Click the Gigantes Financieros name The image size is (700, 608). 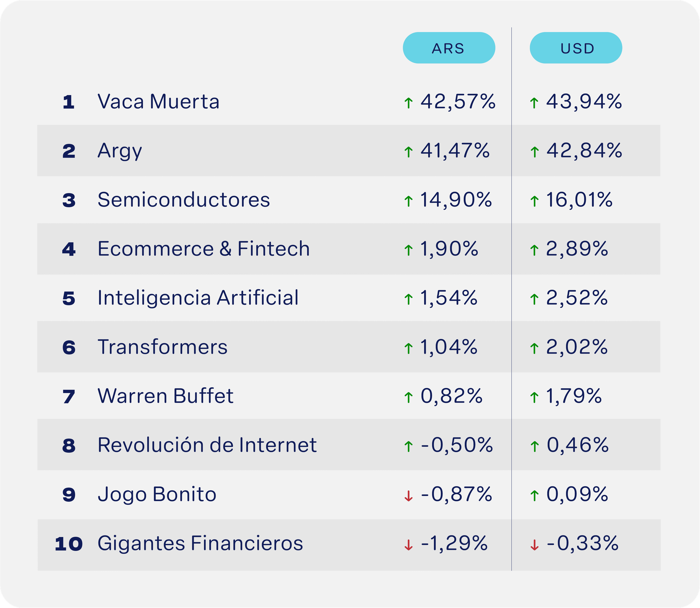click(x=200, y=543)
